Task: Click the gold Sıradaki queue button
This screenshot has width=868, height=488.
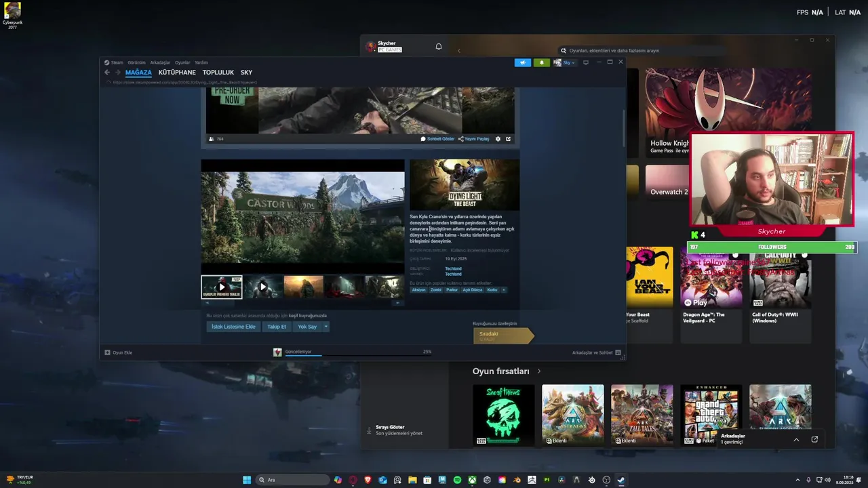Action: 503,335
